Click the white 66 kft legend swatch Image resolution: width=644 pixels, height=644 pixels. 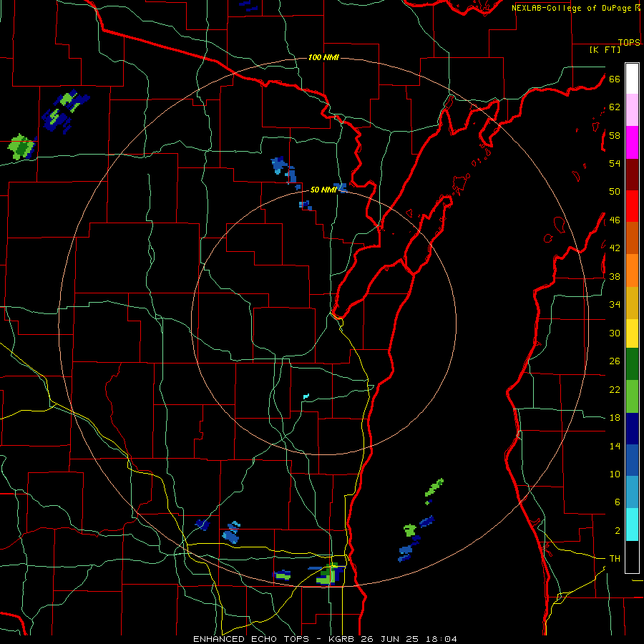(632, 79)
